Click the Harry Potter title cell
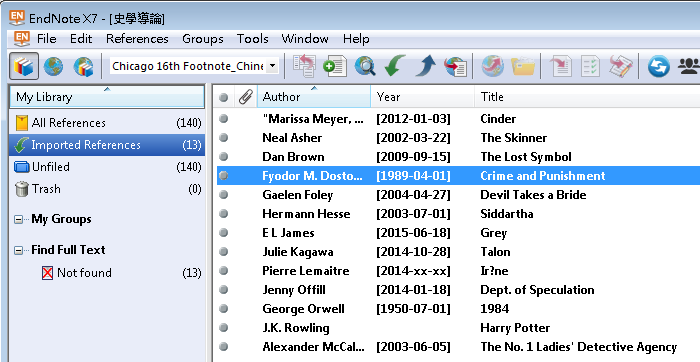The image size is (700, 362). click(x=515, y=328)
